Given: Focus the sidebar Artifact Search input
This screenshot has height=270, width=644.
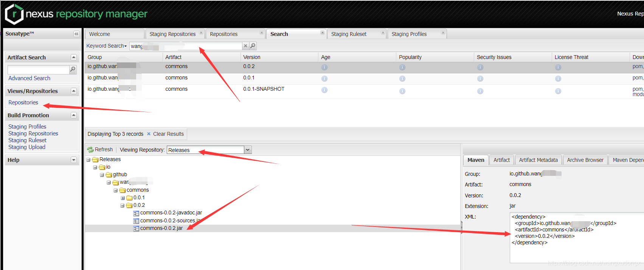Looking at the screenshot, I should [39, 70].
